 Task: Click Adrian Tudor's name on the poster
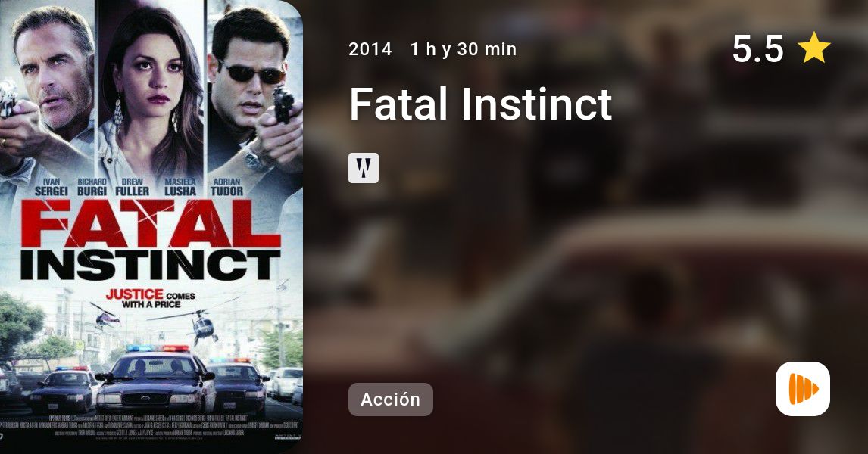coord(227,187)
